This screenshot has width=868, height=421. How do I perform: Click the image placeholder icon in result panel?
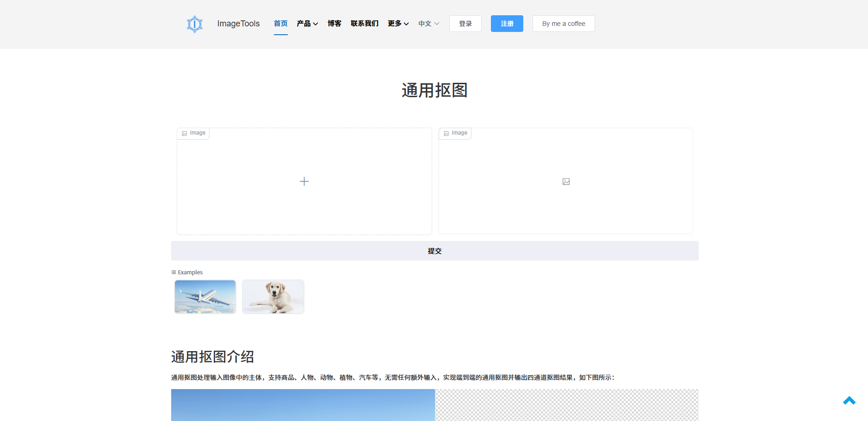(x=565, y=181)
